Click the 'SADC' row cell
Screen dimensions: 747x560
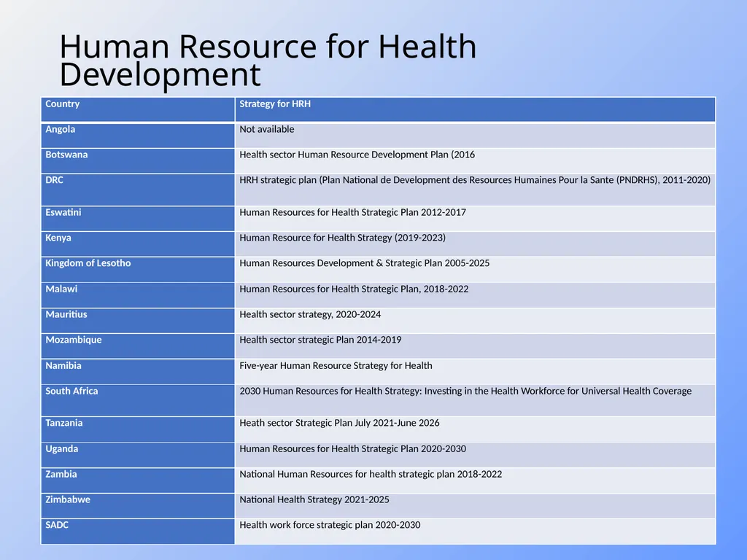point(138,532)
